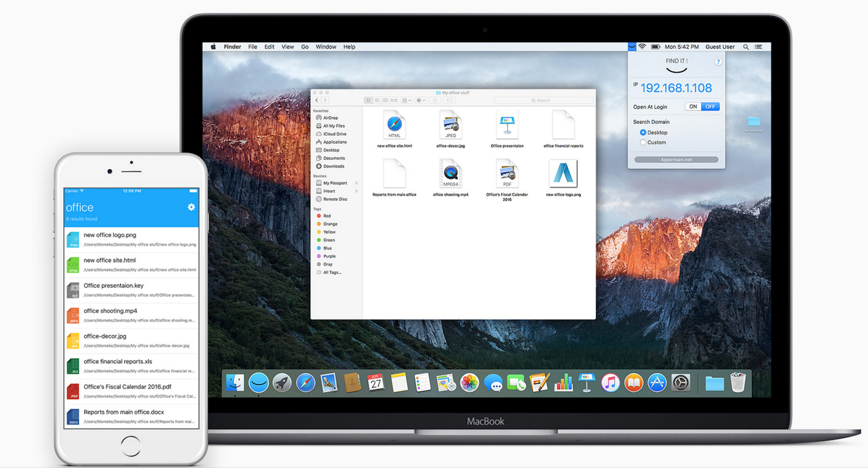Click Spotlight search in the menu bar
The width and height of the screenshot is (868, 468).
tap(746, 47)
